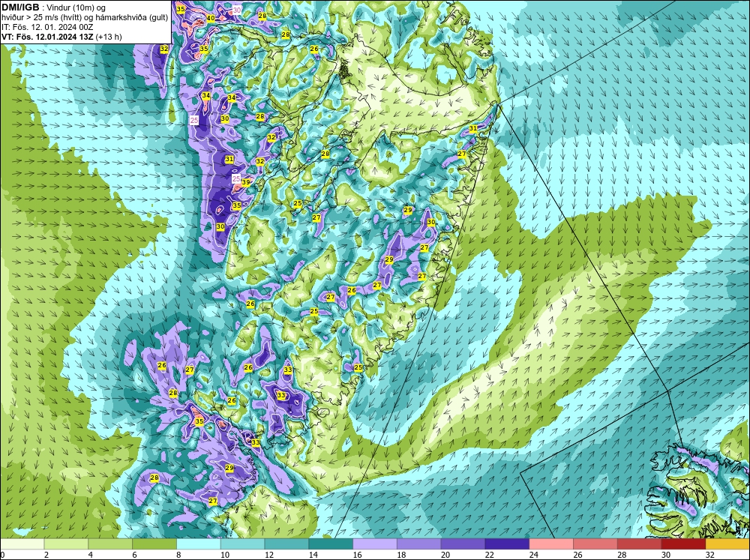Click the "DMI/IGB" title text
This screenshot has width=750, height=560.
[x=20, y=7]
